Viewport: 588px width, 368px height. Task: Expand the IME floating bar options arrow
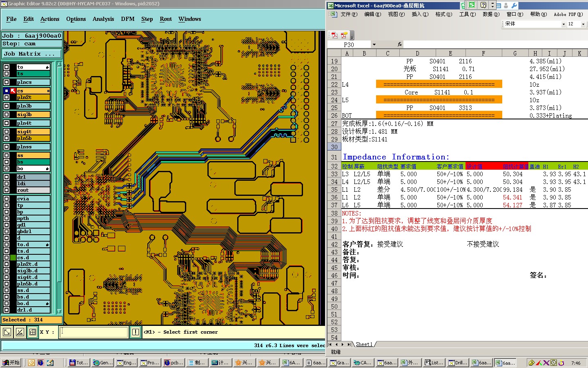(x=492, y=5)
